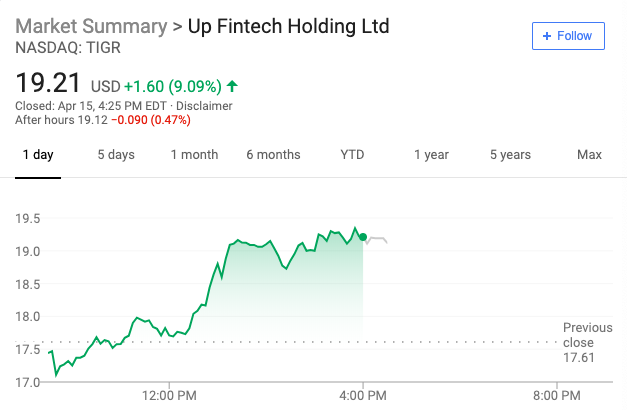Click the Up Fintech Holding Ltd title

click(x=289, y=25)
